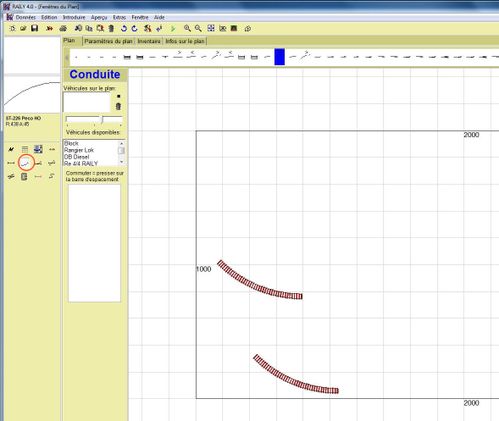This screenshot has height=421, width=499.
Task: Select the highlighted blue track piece
Action: (279, 57)
